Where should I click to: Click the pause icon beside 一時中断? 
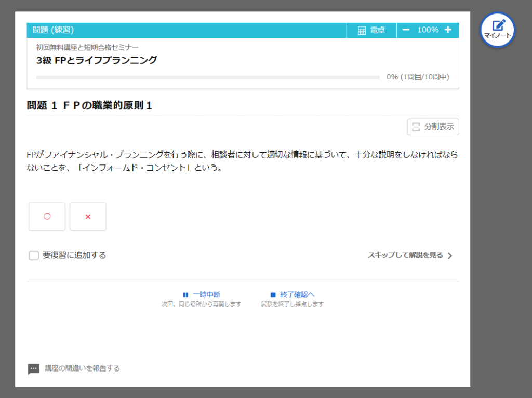185,295
